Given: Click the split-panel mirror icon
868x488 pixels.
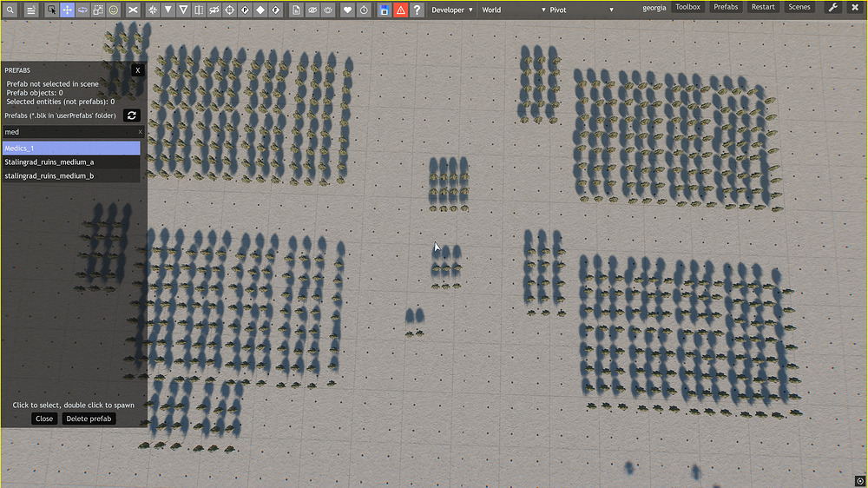Looking at the screenshot, I should [x=199, y=10].
